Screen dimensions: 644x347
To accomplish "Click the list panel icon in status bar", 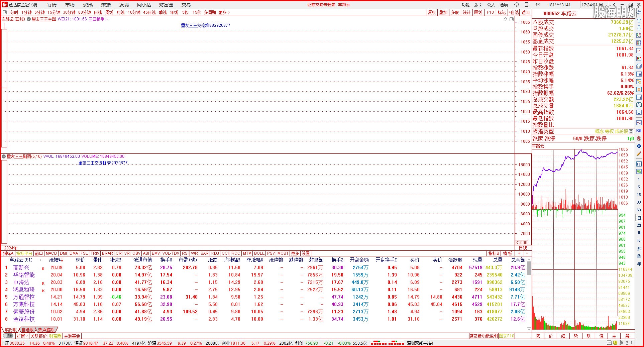I will pos(609,343).
